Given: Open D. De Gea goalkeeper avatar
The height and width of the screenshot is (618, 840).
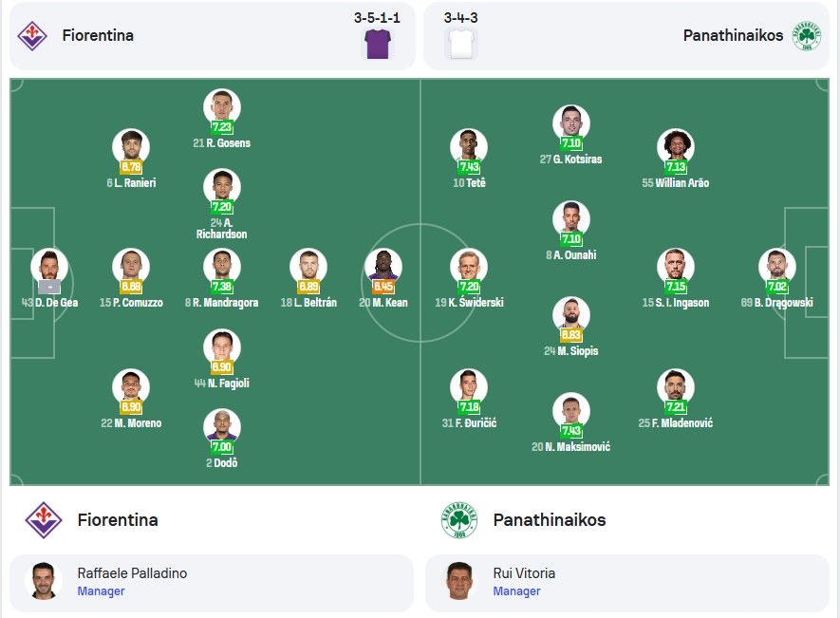Looking at the screenshot, I should coord(49,267).
